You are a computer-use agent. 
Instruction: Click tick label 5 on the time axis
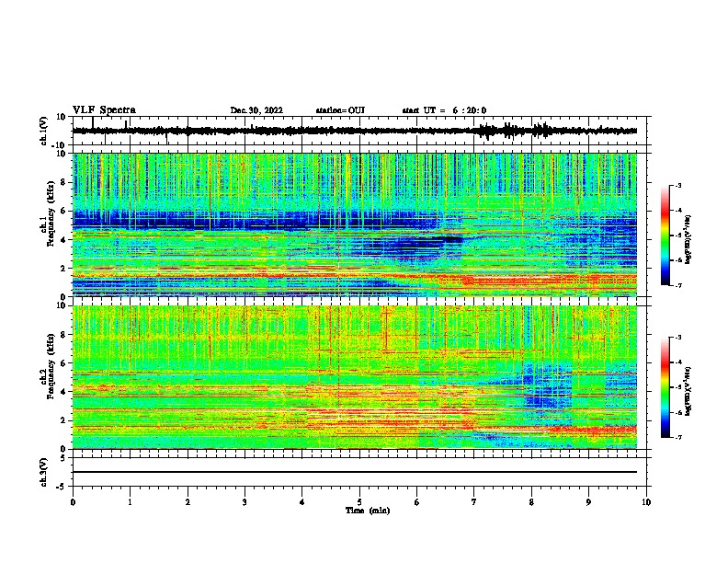(359, 502)
